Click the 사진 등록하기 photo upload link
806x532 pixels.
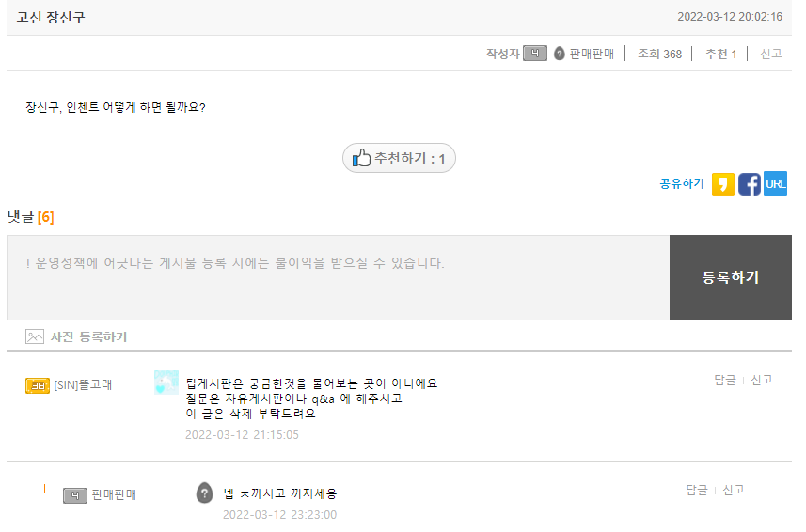click(x=88, y=336)
